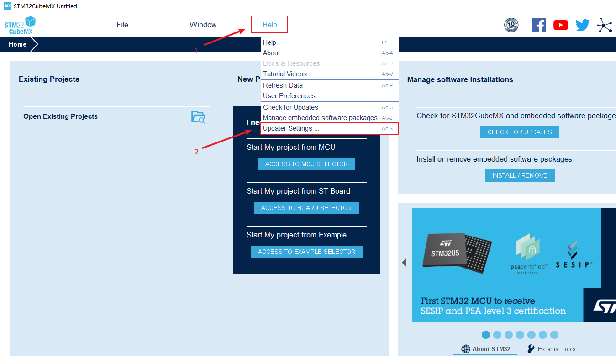Click the INSTALL / REMOVE button

pos(520,175)
